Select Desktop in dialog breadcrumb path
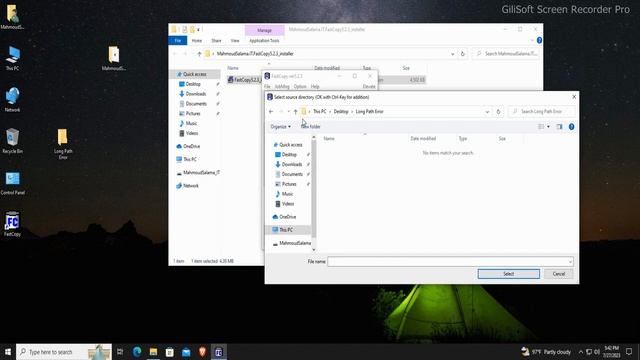 tap(341, 111)
